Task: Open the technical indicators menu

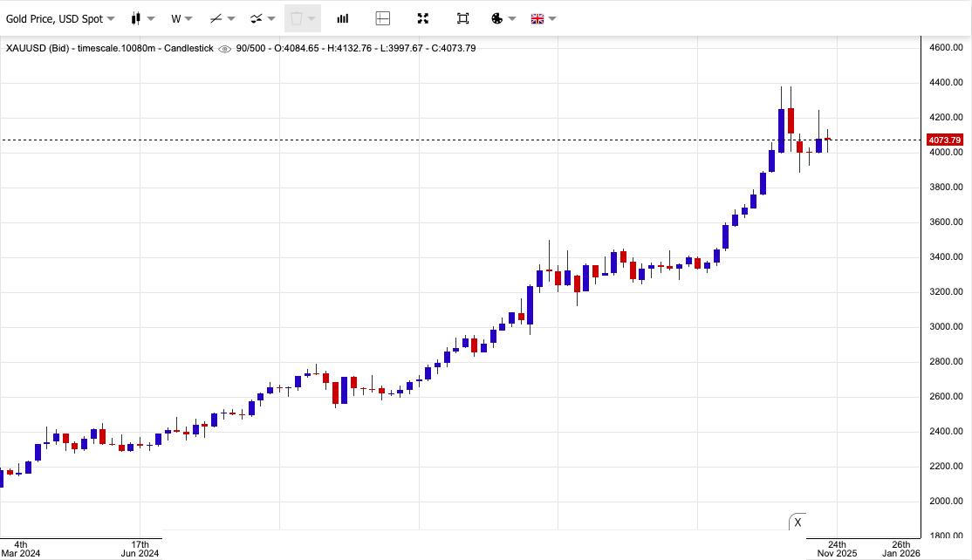Action: tap(262, 18)
